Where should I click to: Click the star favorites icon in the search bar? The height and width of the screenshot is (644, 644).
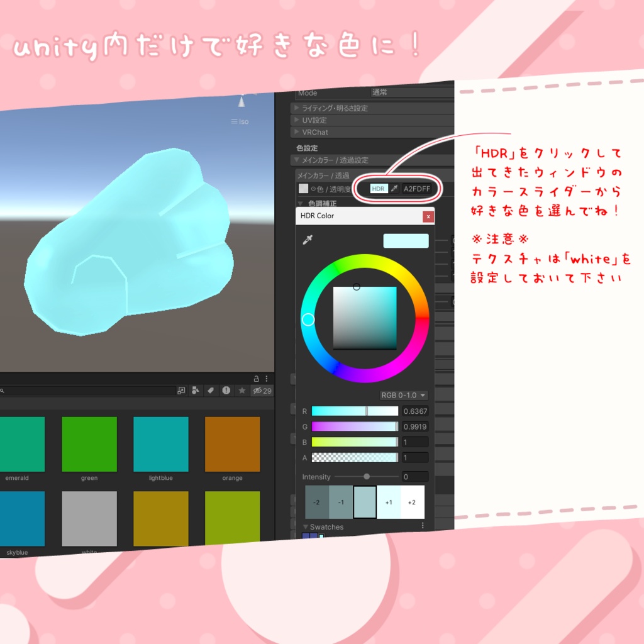(242, 390)
